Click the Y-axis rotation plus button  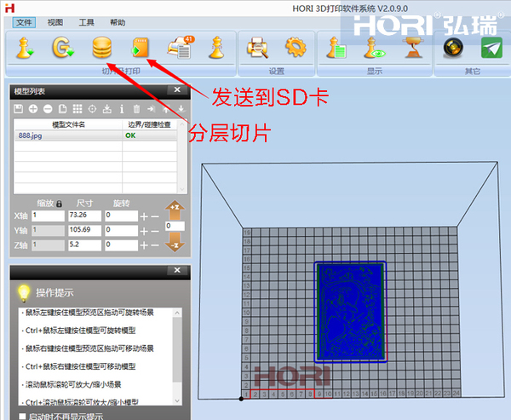pos(144,231)
